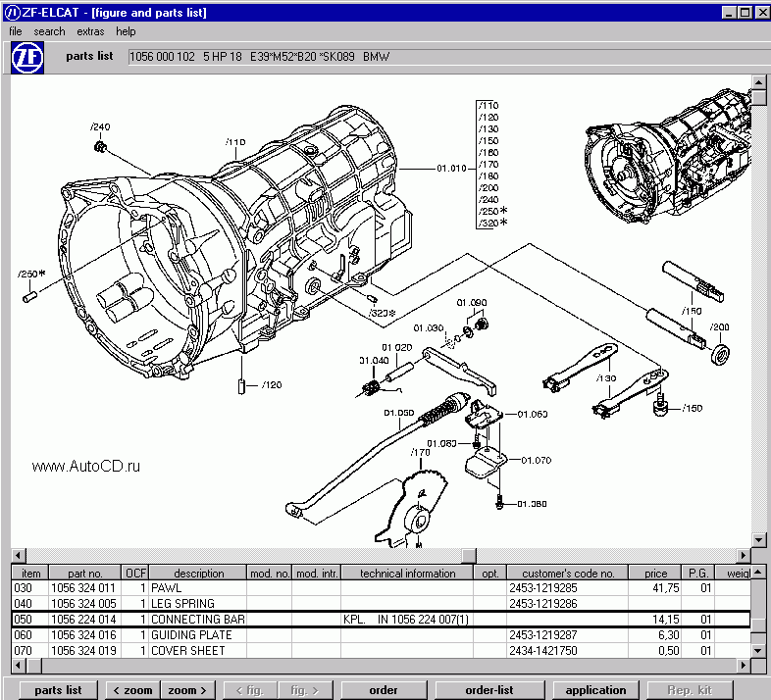Click the 01.090 callout in the figure
This screenshot has width=771, height=700.
(472, 302)
